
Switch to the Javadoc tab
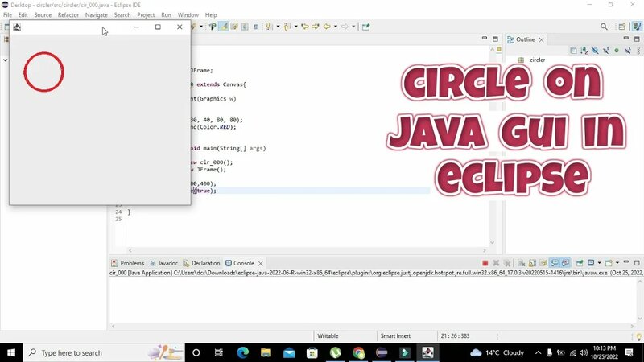(164, 263)
